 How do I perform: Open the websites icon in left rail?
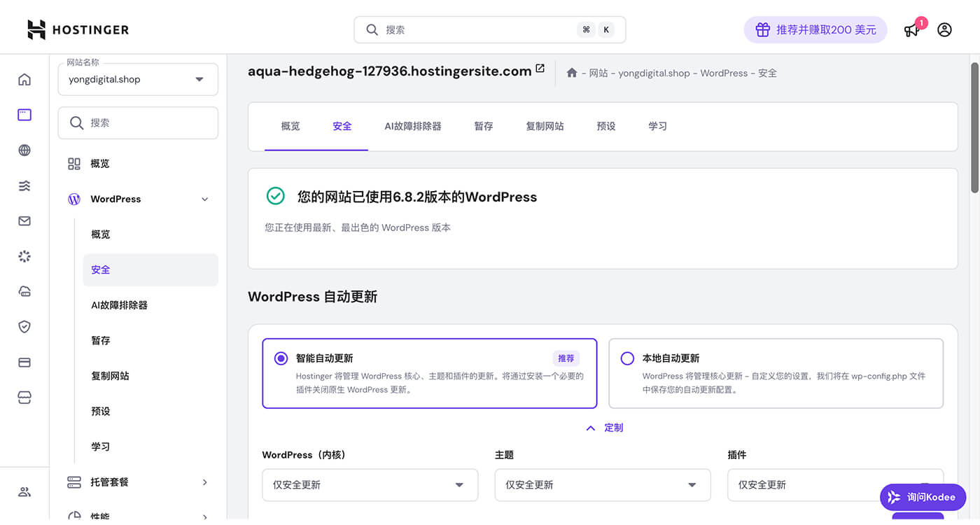click(x=24, y=115)
